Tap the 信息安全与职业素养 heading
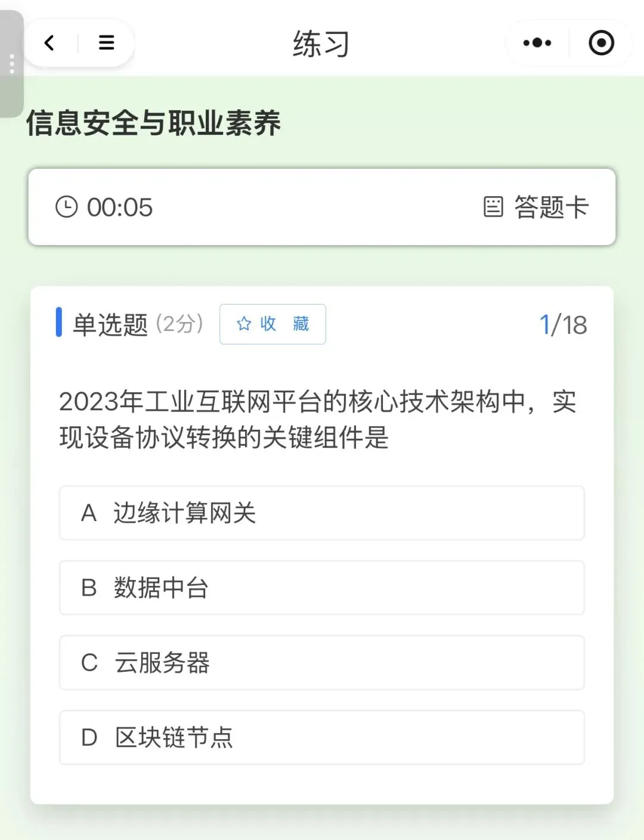The width and height of the screenshot is (644, 840). tap(153, 123)
